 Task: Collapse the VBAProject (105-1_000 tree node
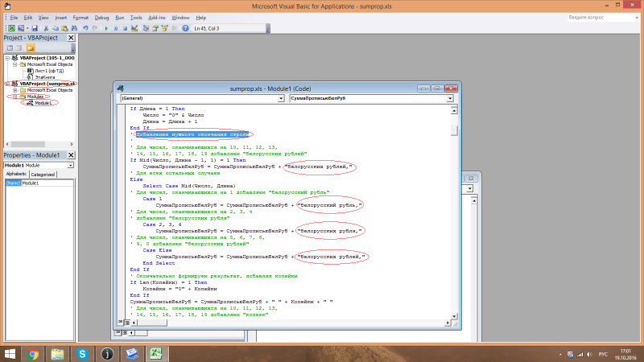[x=7, y=58]
